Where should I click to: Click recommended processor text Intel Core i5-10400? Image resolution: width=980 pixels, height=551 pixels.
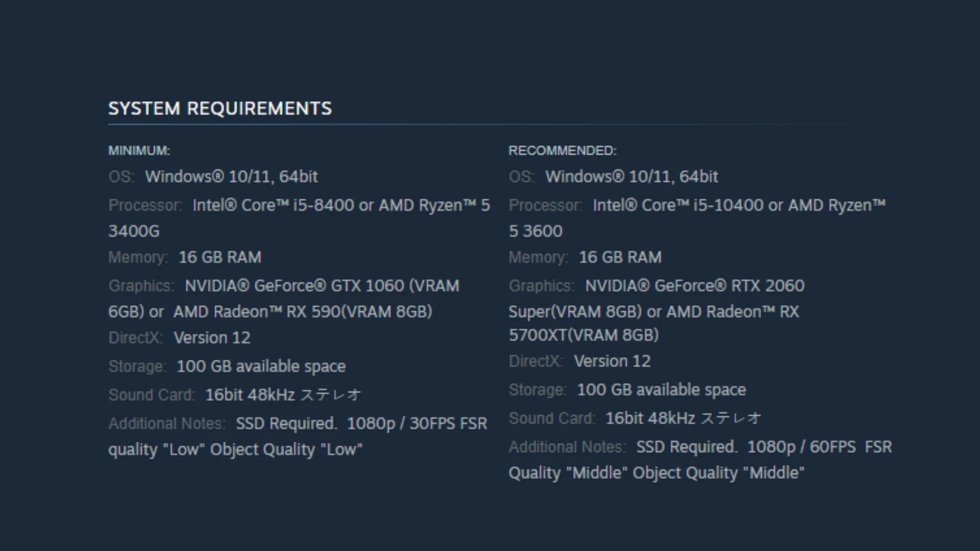[x=678, y=206]
